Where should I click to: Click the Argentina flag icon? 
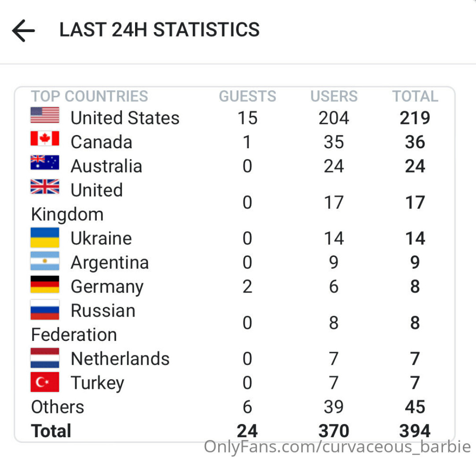(45, 261)
